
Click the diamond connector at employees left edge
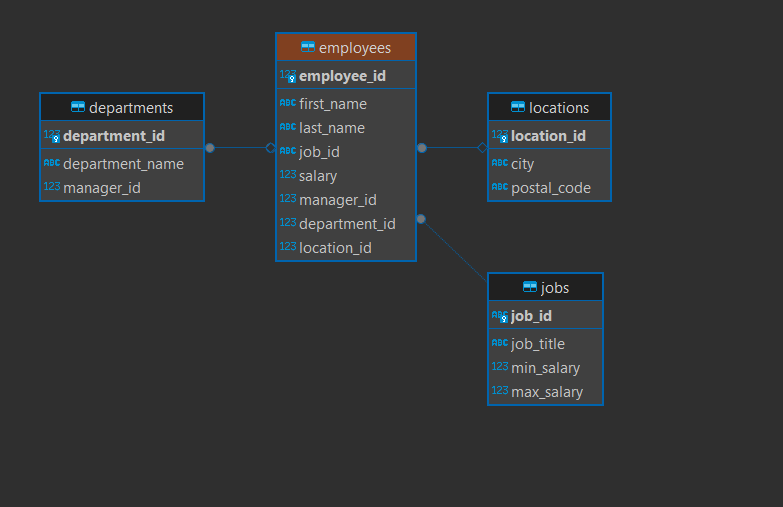[x=271, y=147]
